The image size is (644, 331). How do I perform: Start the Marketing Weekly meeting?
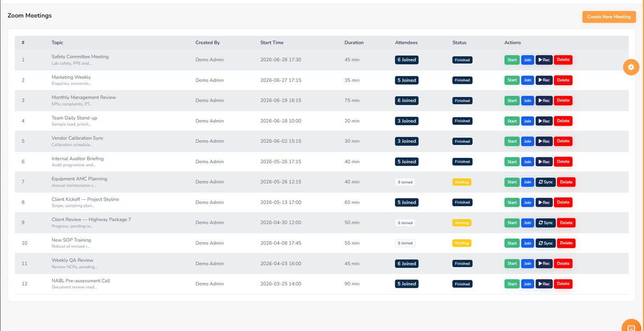[512, 80]
